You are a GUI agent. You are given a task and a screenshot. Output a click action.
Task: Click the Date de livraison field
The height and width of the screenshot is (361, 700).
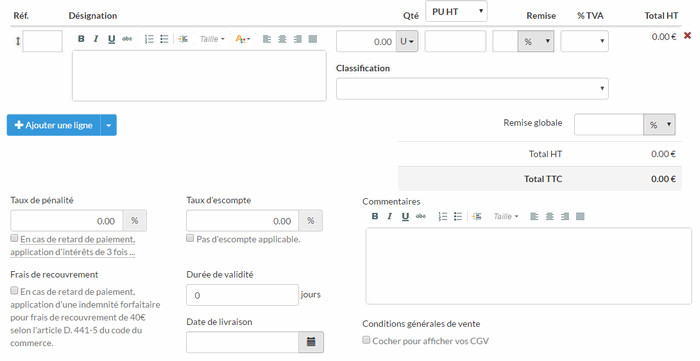(x=242, y=342)
